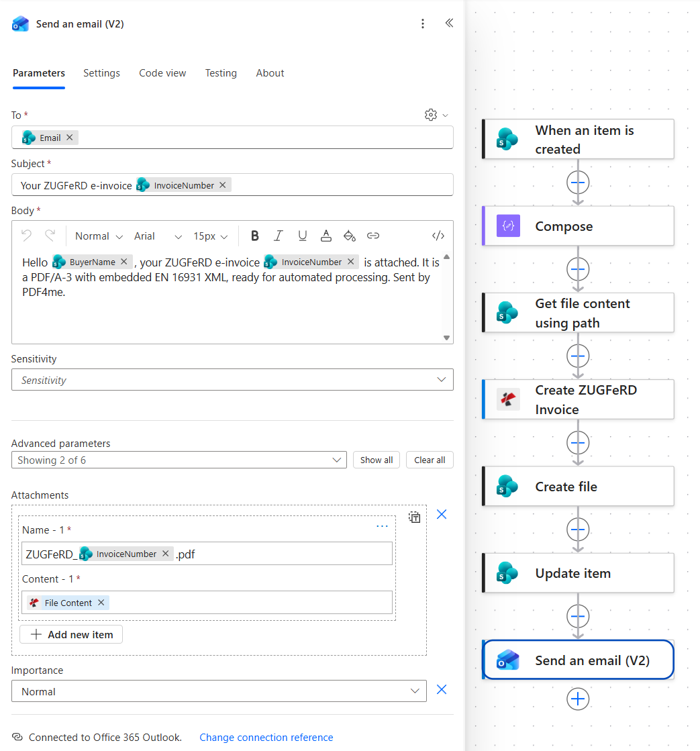Click Change connection reference link

tap(266, 738)
